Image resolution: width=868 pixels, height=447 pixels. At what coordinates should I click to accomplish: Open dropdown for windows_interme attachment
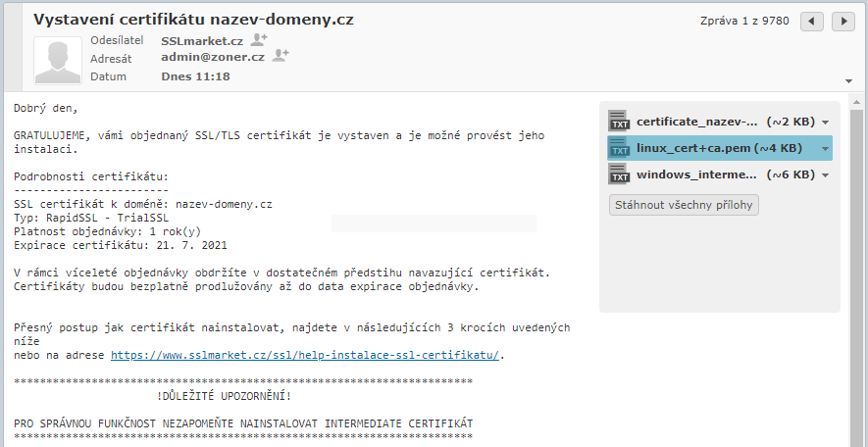tap(826, 175)
